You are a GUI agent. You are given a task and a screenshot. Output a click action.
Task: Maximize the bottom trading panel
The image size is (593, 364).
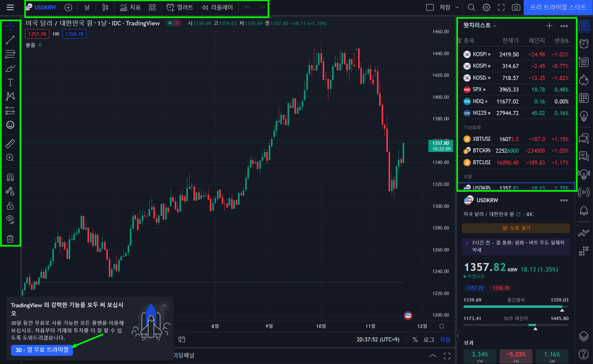[447, 356]
